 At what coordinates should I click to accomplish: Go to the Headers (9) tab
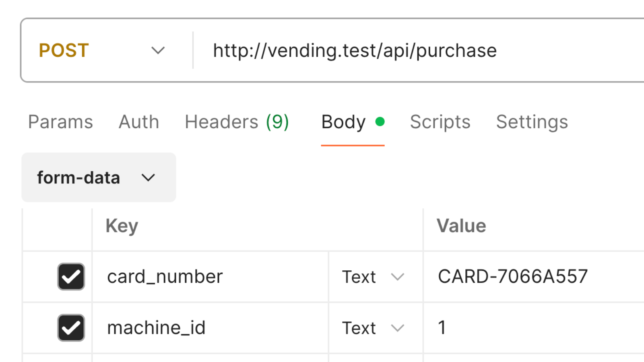coord(237,122)
